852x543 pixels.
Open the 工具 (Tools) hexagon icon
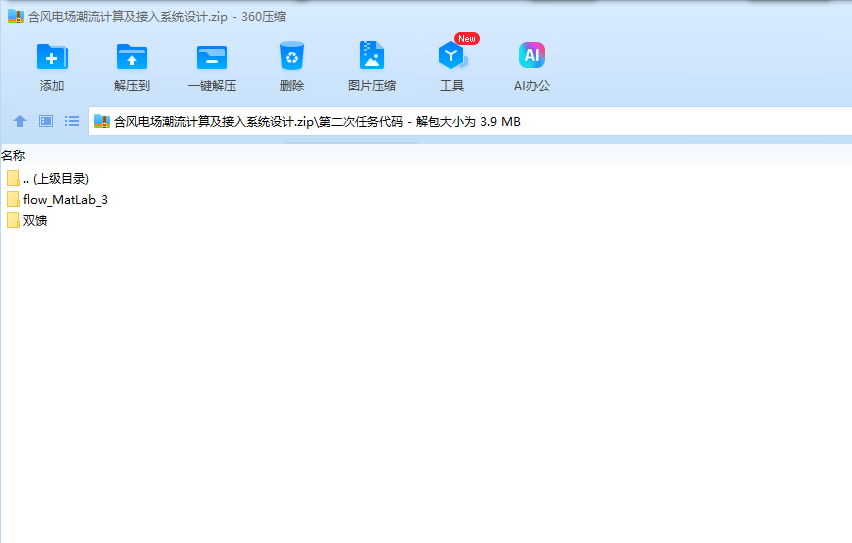point(452,55)
